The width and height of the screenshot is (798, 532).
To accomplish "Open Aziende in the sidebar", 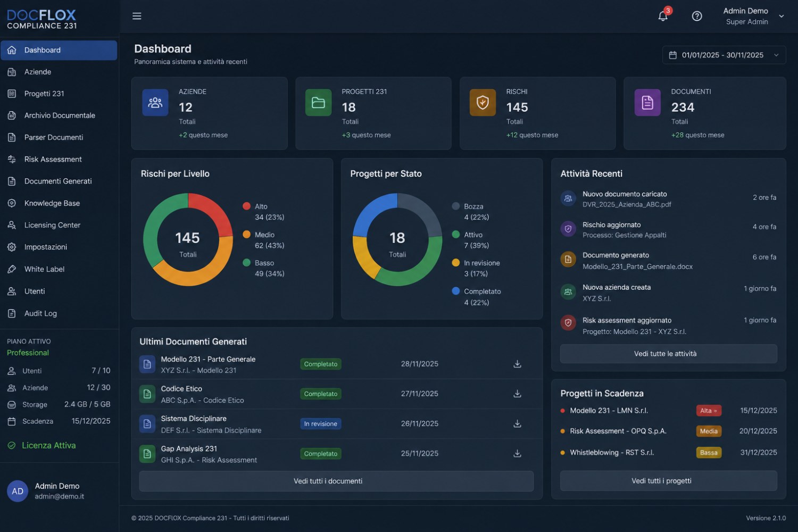I will tap(59, 72).
